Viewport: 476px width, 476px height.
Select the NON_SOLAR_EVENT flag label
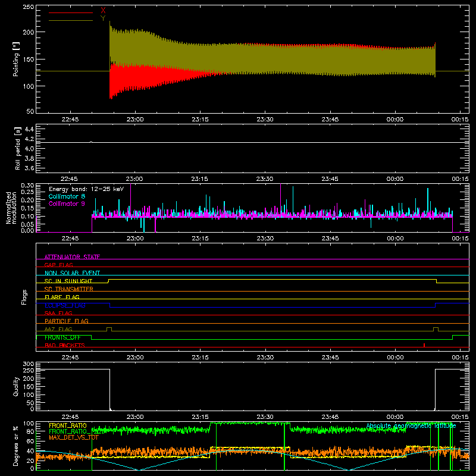pyautogui.click(x=72, y=273)
